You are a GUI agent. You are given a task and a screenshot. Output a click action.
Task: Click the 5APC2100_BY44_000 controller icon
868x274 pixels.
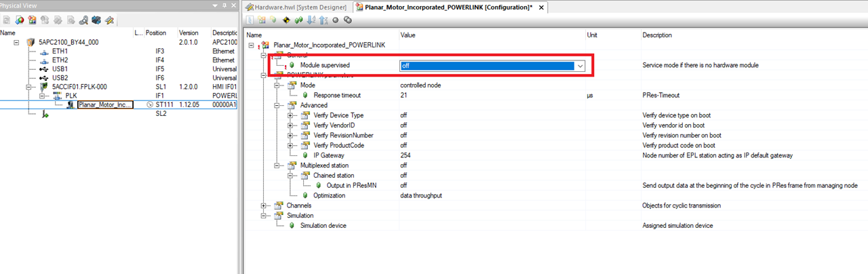pyautogui.click(x=30, y=42)
